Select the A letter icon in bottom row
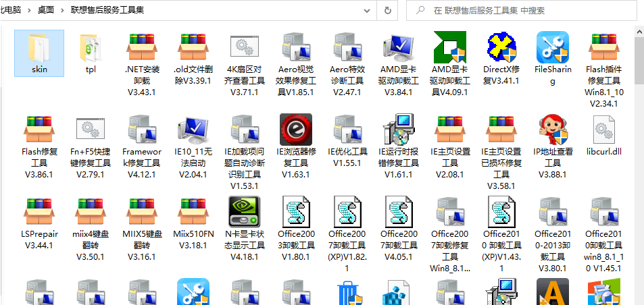 pyautogui.click(x=553, y=292)
